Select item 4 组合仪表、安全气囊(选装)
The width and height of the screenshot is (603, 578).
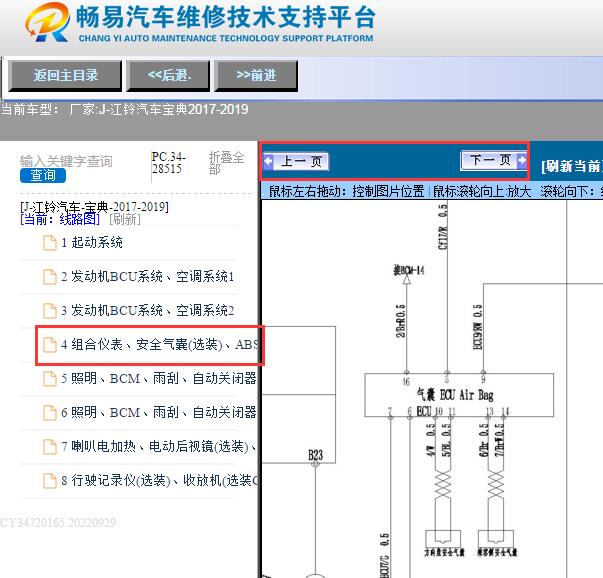160,345
